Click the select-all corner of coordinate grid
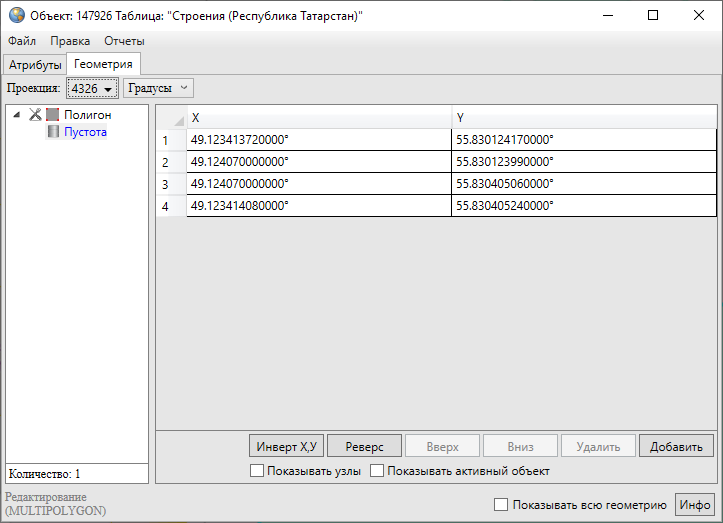723x523 pixels. (171, 118)
